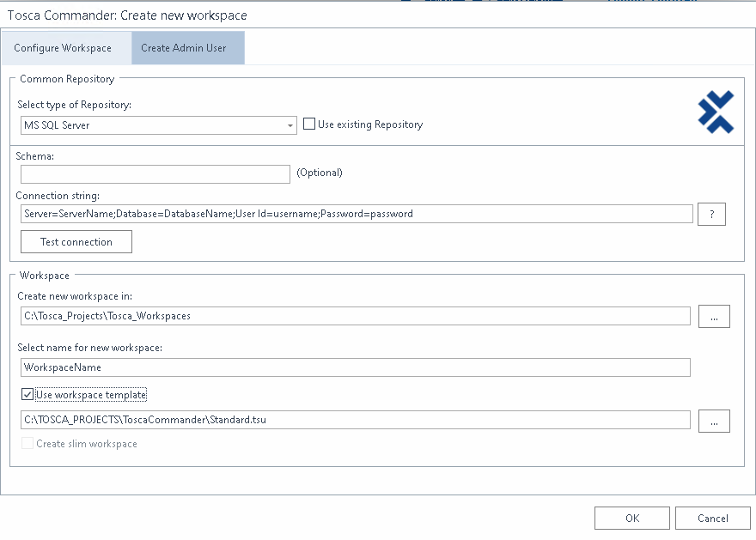Click into the Schema input field
This screenshot has height=540, width=756.
[155, 174]
